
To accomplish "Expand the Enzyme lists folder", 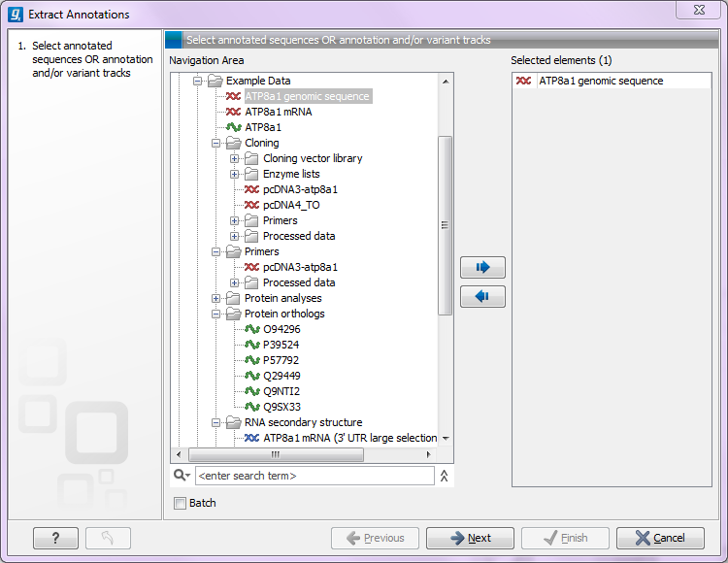I will [235, 174].
